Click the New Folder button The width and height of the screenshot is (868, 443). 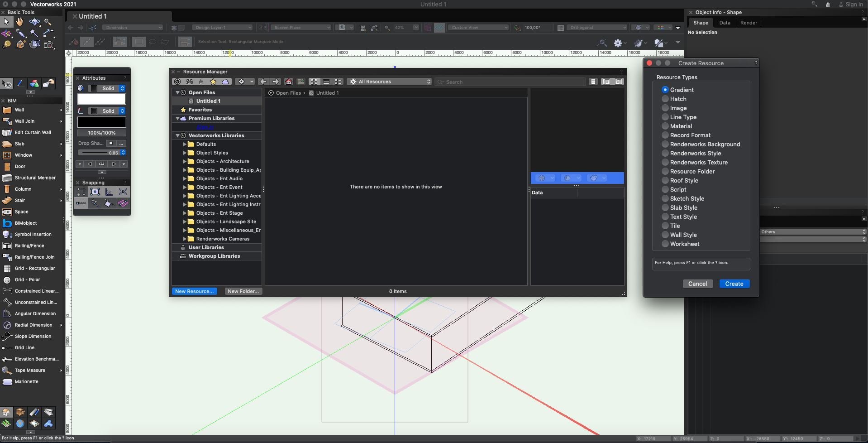[x=243, y=291]
